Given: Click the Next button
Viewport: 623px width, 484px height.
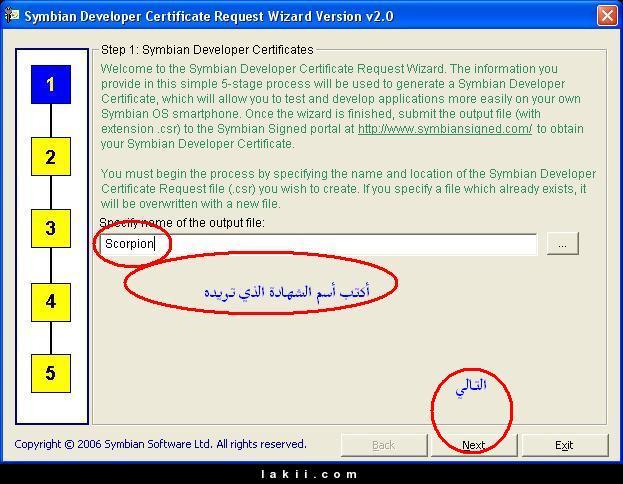Looking at the screenshot, I should [474, 445].
